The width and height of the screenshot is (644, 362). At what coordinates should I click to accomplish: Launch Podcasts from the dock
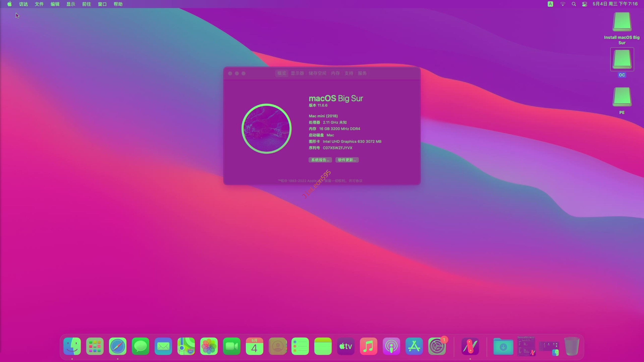tap(391, 346)
